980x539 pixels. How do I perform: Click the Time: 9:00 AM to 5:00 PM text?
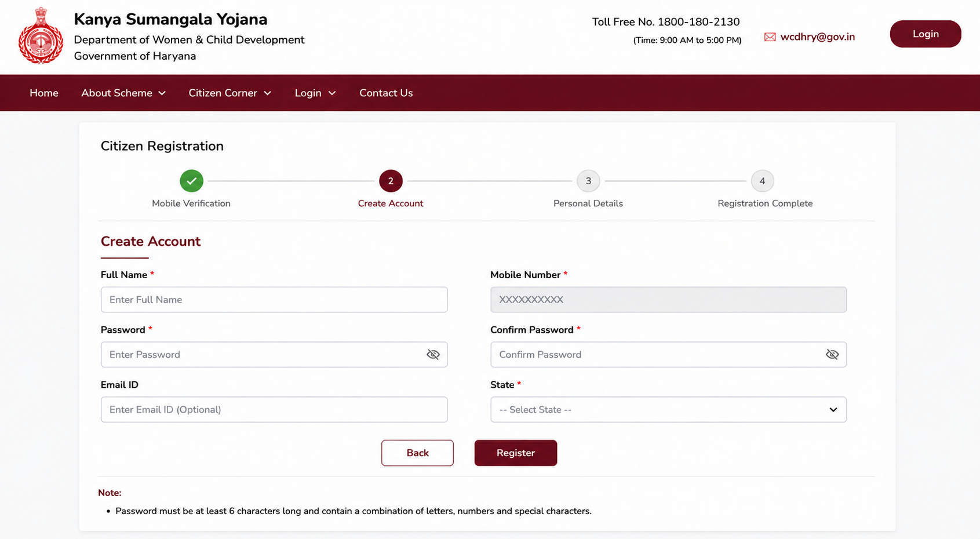(687, 40)
